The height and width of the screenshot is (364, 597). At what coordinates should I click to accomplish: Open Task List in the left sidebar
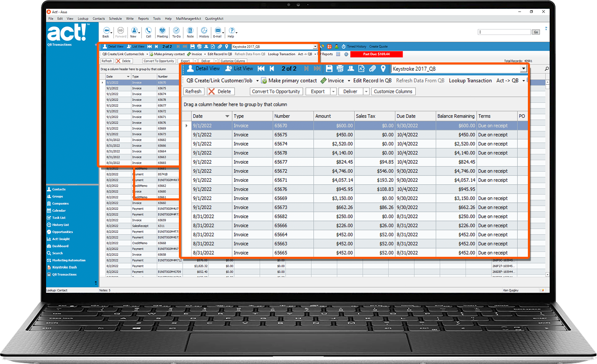(x=57, y=218)
